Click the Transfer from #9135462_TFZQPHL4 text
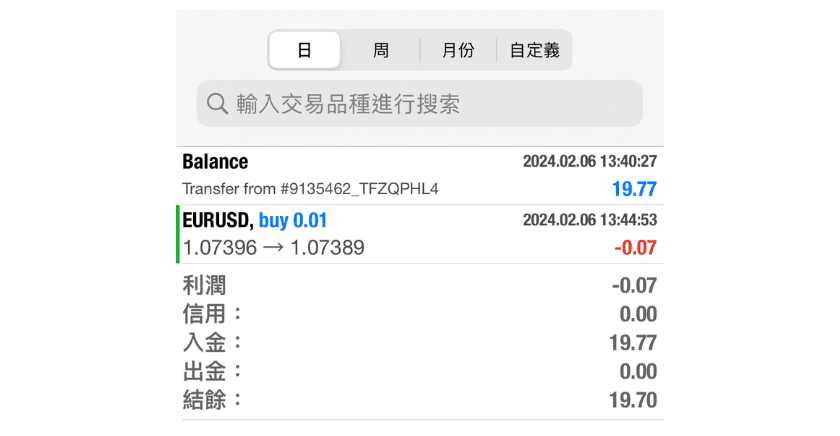The height and width of the screenshot is (436, 840). point(310,189)
